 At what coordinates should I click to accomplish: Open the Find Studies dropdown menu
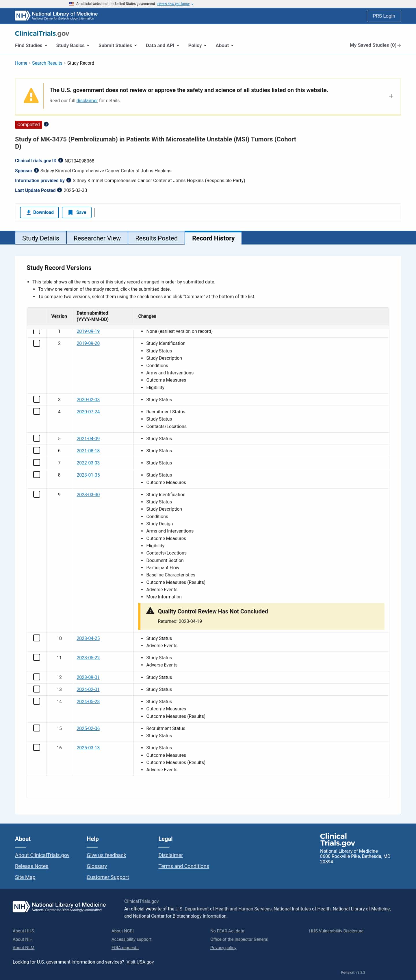31,45
